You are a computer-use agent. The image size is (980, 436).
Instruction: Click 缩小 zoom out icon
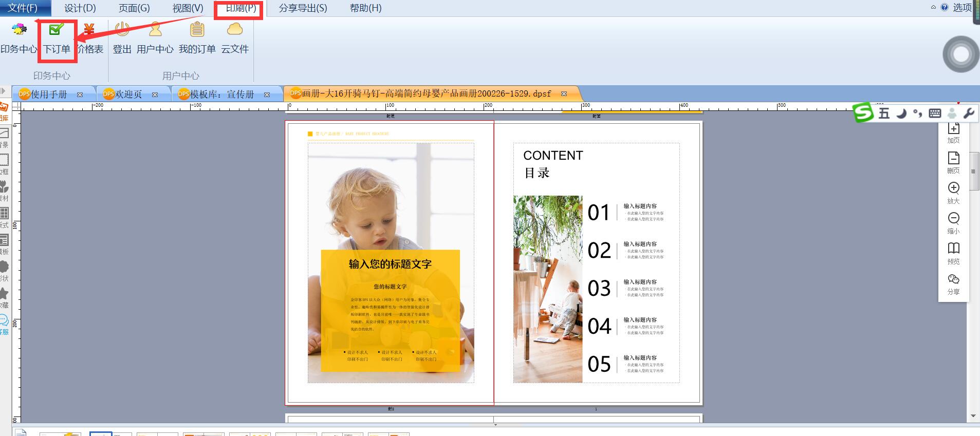tap(953, 223)
